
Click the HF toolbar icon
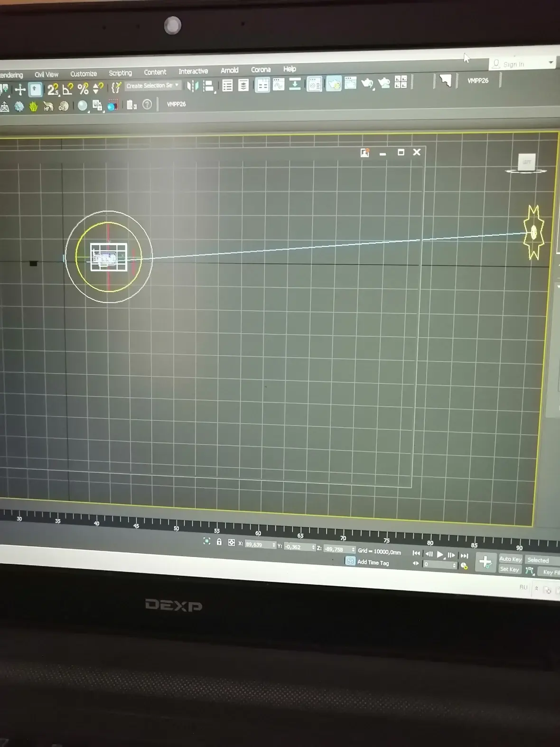click(x=48, y=106)
